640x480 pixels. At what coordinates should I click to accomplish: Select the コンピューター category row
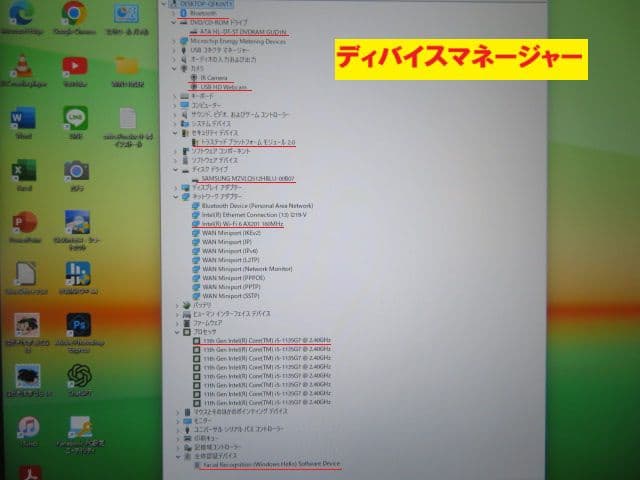click(x=201, y=105)
